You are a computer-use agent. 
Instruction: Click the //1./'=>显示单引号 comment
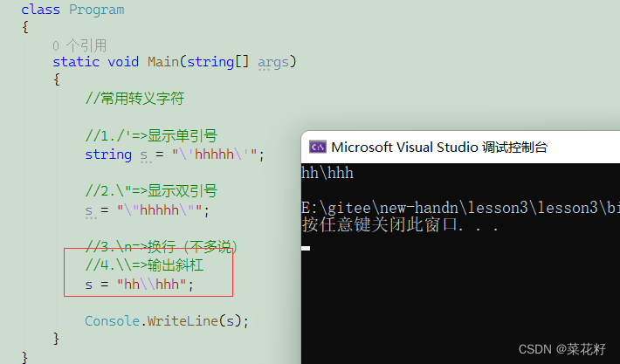[x=151, y=136]
